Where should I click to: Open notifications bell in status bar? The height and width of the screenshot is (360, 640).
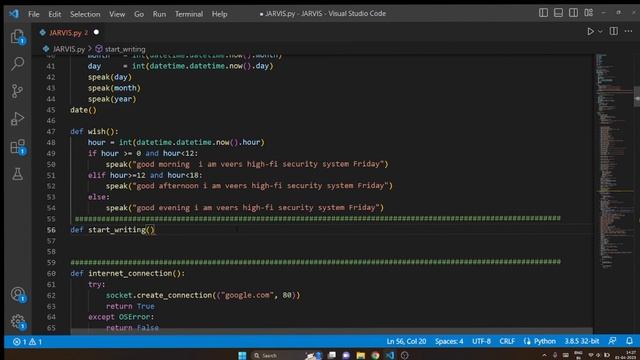pyautogui.click(x=629, y=341)
